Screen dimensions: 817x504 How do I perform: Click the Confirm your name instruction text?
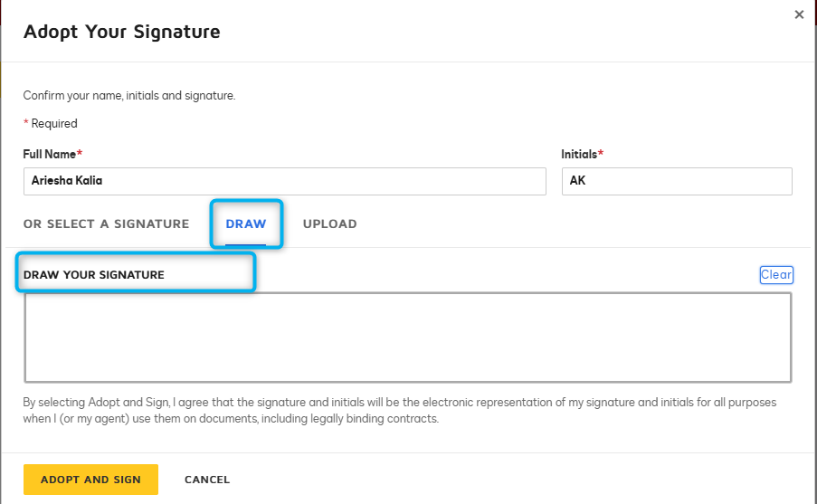(x=129, y=96)
